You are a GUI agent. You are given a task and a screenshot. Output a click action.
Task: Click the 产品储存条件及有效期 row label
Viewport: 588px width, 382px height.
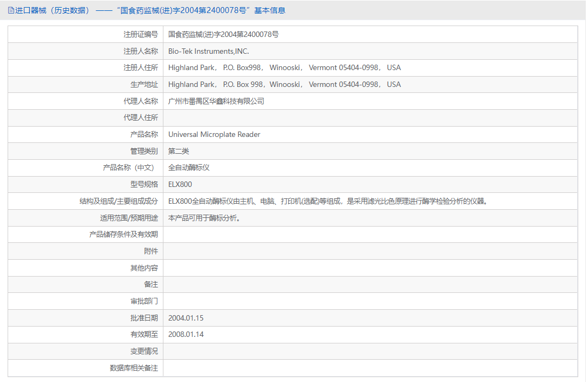coord(123,234)
